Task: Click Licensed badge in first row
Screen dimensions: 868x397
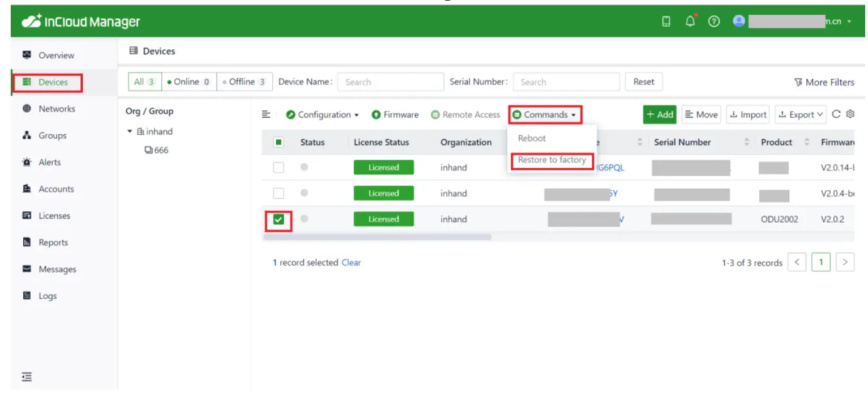Action: coord(384,168)
